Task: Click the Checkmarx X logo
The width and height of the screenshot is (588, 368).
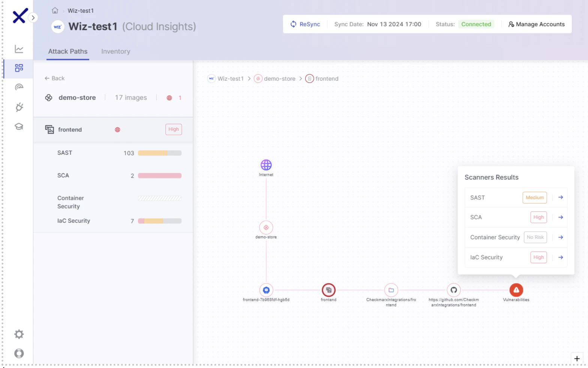Action: [20, 16]
